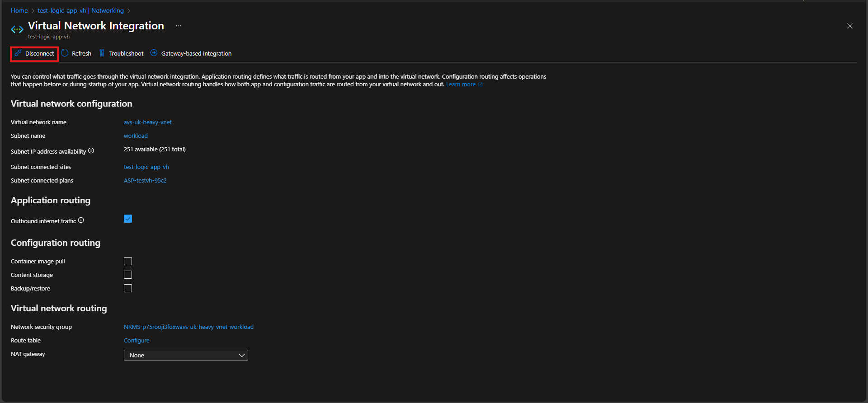Open the ellipsis more options menu
The width and height of the screenshot is (868, 403).
pyautogui.click(x=179, y=26)
